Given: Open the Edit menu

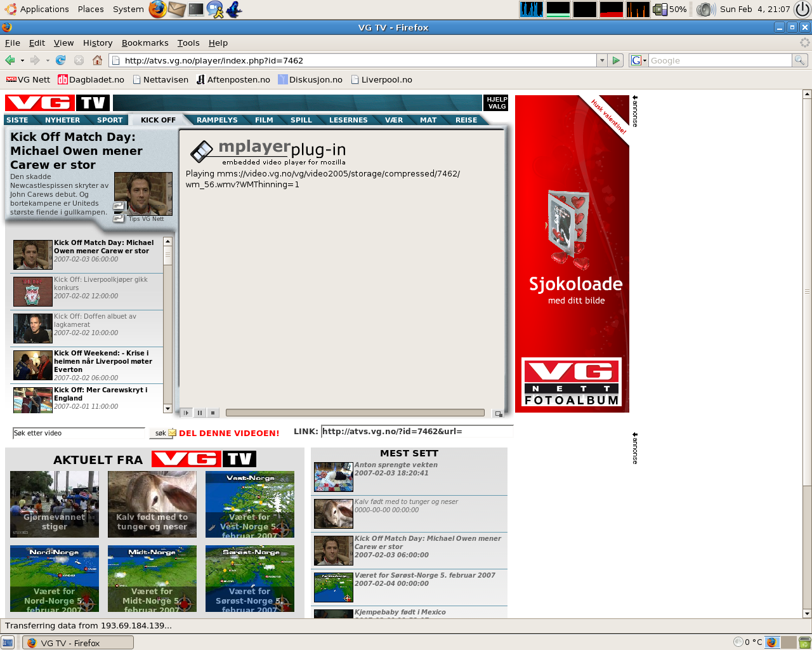Looking at the screenshot, I should click(x=37, y=43).
